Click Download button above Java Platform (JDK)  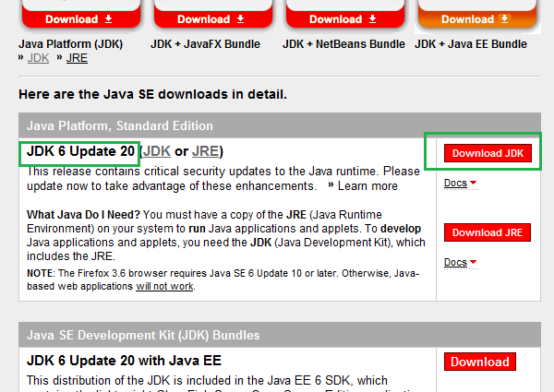tap(81, 18)
